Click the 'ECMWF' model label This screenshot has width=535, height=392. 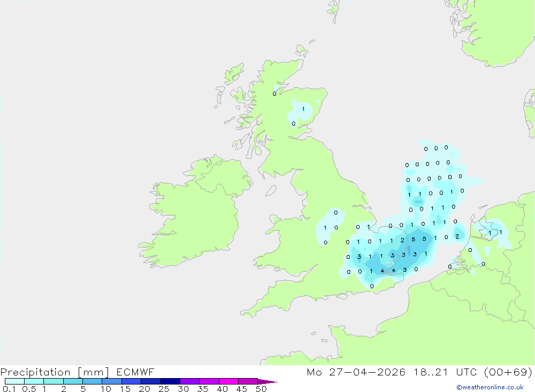(135, 372)
